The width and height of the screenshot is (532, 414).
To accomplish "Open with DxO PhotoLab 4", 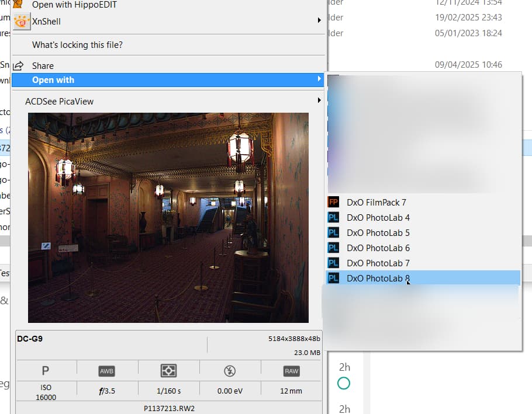I will (x=423, y=217).
